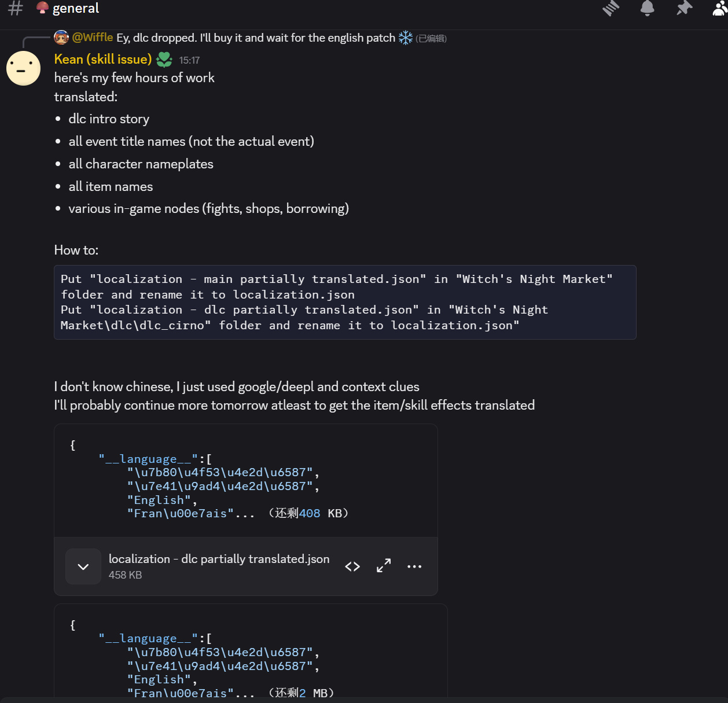Click the 还剩408 KB remaining link
728x703 pixels.
click(x=308, y=514)
